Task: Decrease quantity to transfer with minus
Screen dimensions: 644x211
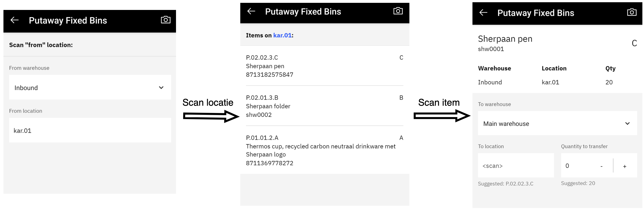Action: [601, 166]
